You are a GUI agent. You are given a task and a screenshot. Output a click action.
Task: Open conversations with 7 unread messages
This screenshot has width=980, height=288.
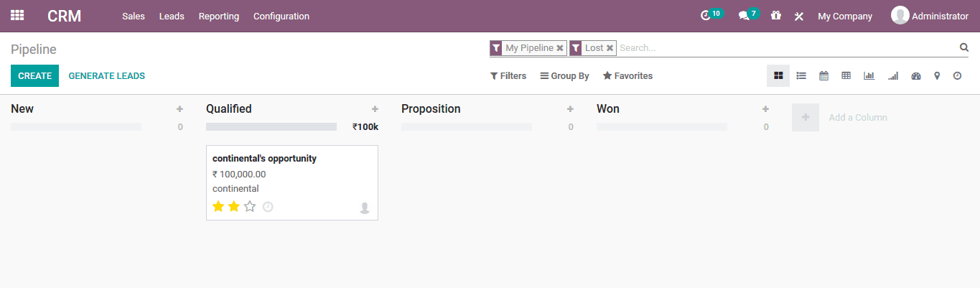[x=744, y=15]
